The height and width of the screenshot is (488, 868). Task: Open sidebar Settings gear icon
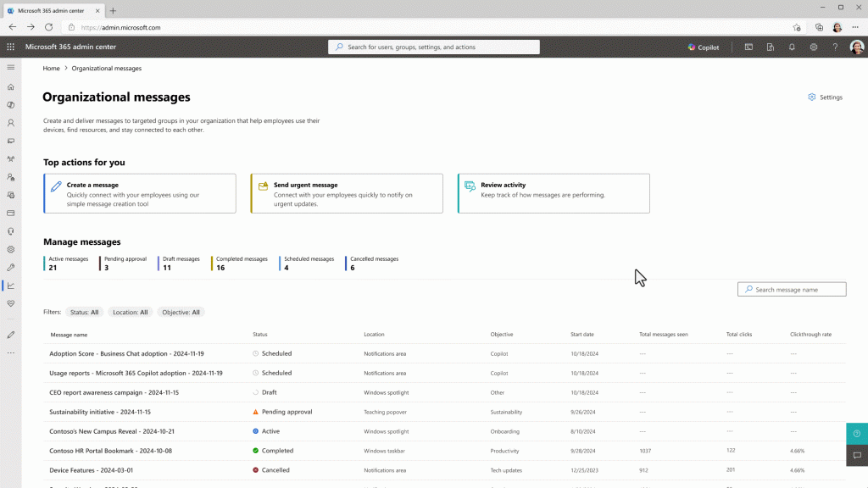[10, 250]
